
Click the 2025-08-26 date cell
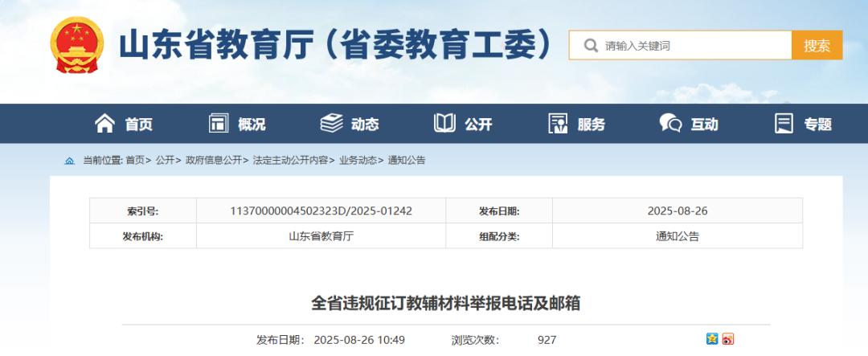pyautogui.click(x=678, y=211)
